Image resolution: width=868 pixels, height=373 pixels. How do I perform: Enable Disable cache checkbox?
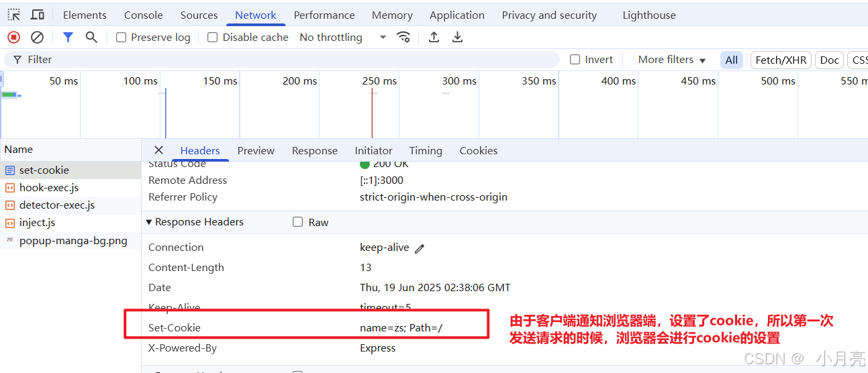pyautogui.click(x=213, y=38)
